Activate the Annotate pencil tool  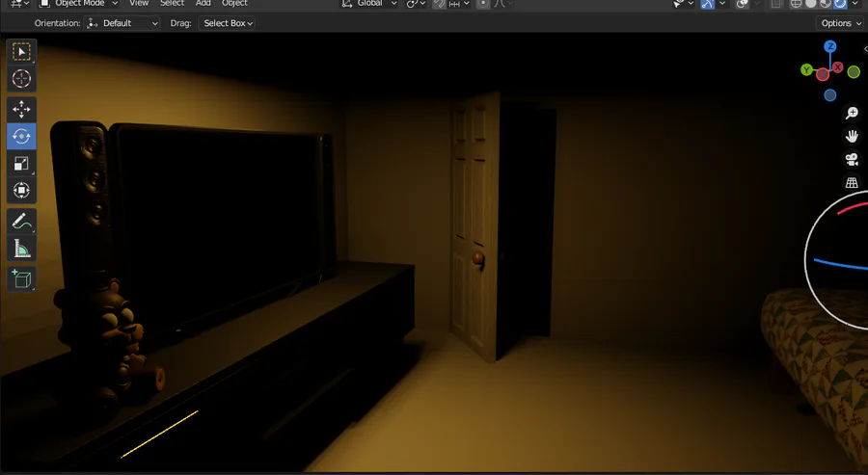tap(21, 222)
